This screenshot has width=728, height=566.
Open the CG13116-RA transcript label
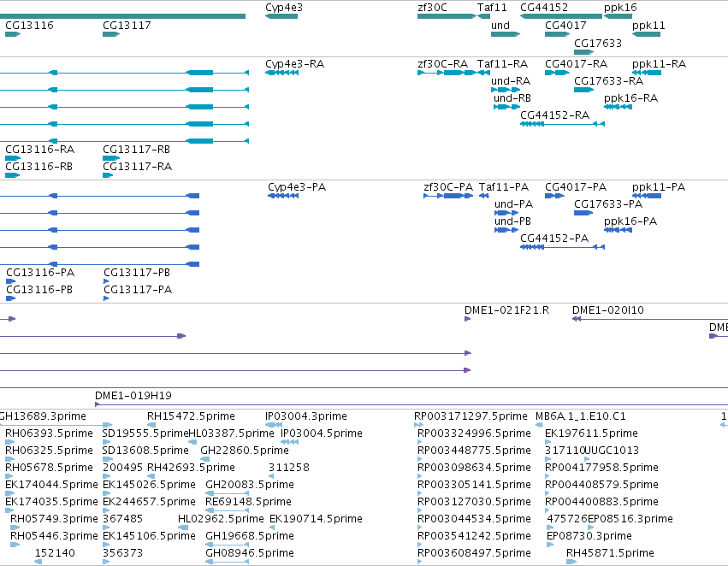coord(39,150)
